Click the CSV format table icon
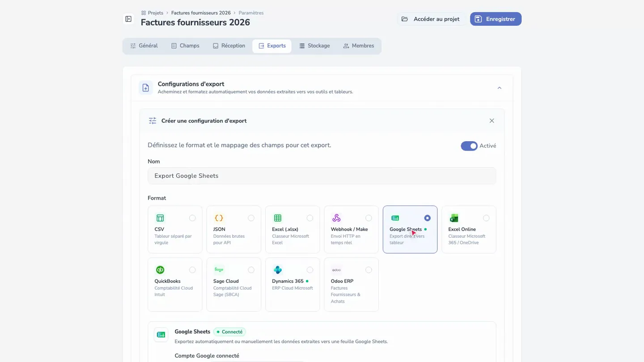 [160, 218]
